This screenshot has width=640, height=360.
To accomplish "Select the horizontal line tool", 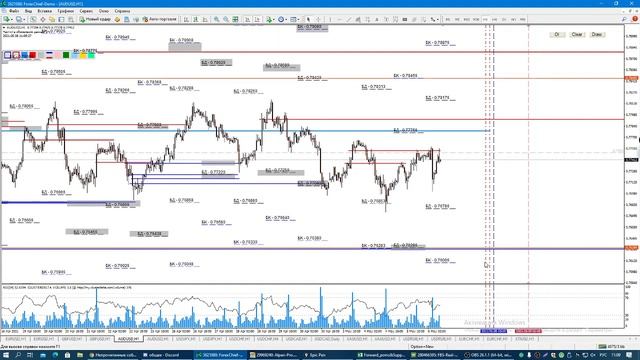I will [x=339, y=19].
